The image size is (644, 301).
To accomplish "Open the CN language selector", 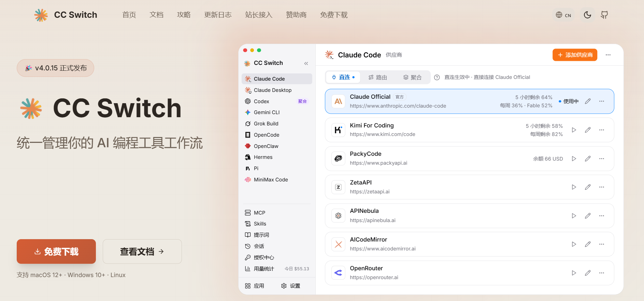I will 563,15.
